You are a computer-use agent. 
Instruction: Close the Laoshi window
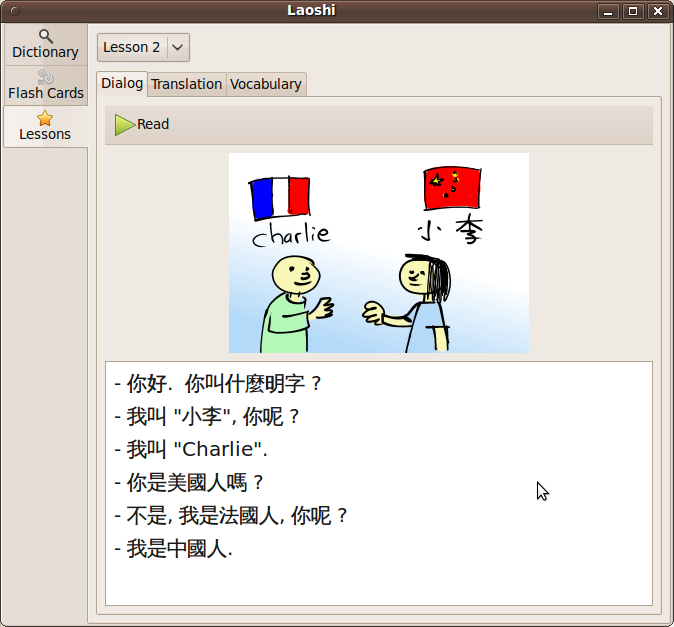click(x=658, y=12)
